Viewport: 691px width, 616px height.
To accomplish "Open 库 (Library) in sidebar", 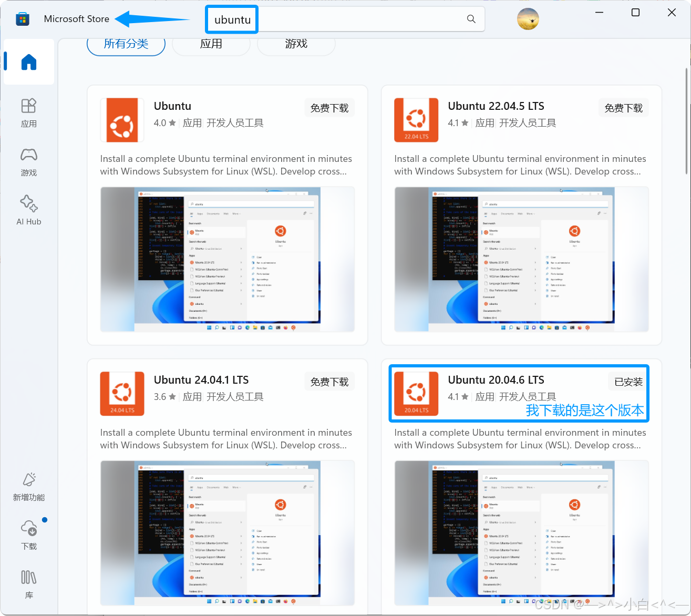I will coord(29,584).
